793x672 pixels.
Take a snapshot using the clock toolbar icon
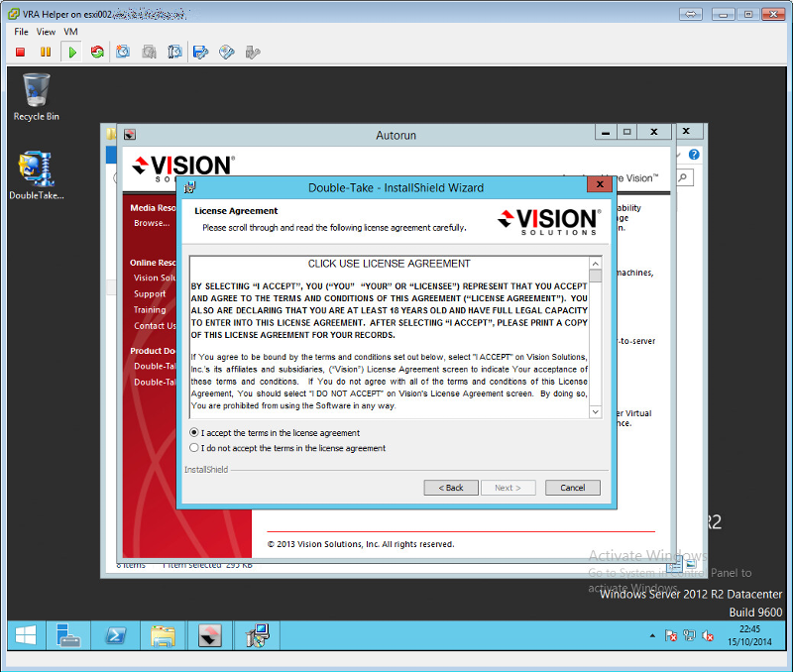(123, 53)
